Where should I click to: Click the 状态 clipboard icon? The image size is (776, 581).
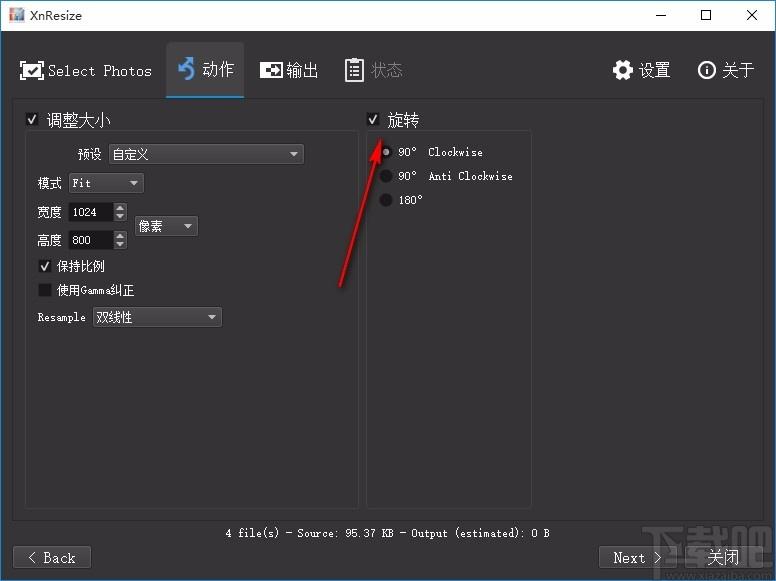point(354,70)
